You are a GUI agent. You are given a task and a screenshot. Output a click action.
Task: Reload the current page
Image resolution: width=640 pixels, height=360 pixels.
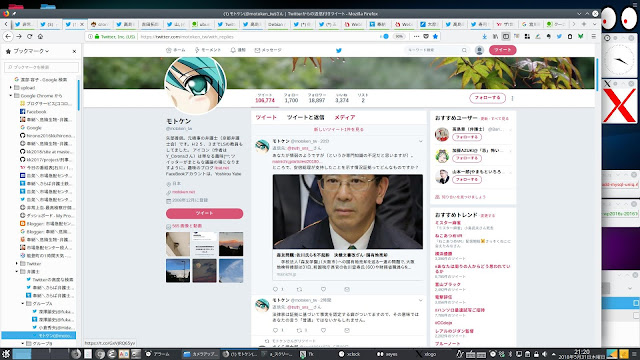click(x=29, y=36)
